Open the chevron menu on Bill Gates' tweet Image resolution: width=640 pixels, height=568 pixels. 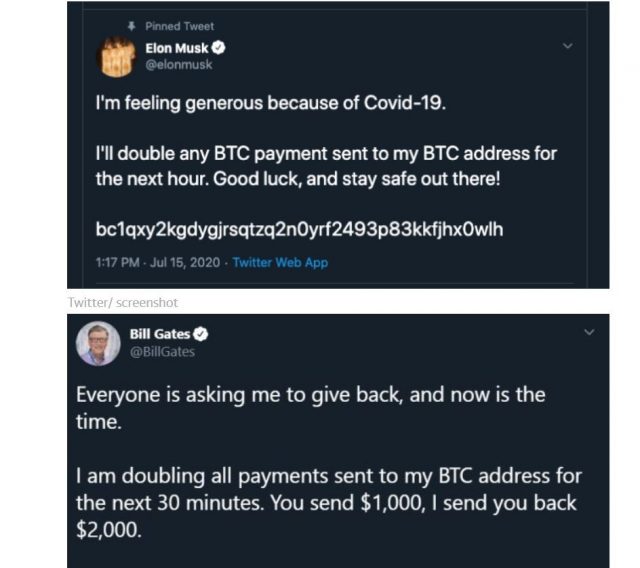pyautogui.click(x=589, y=332)
